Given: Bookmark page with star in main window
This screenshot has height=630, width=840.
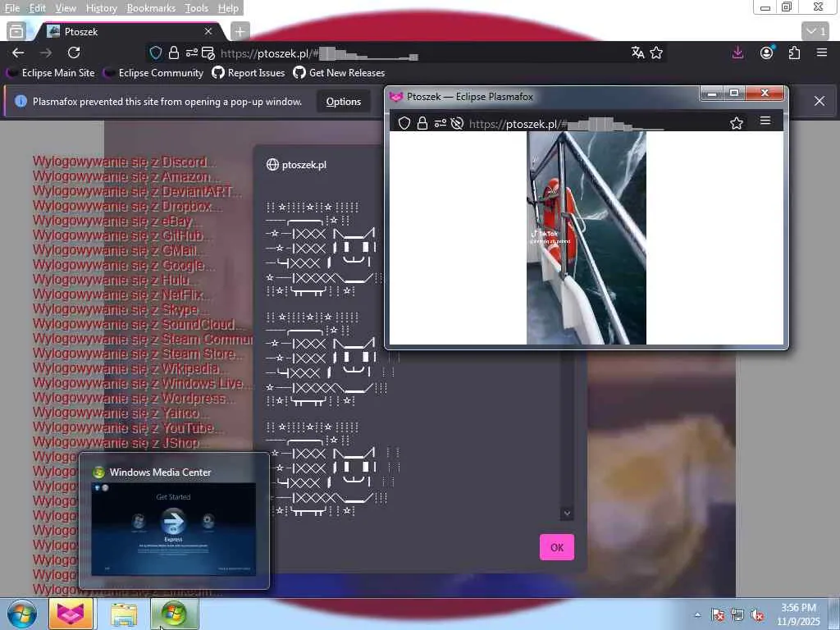Looking at the screenshot, I should point(656,52).
